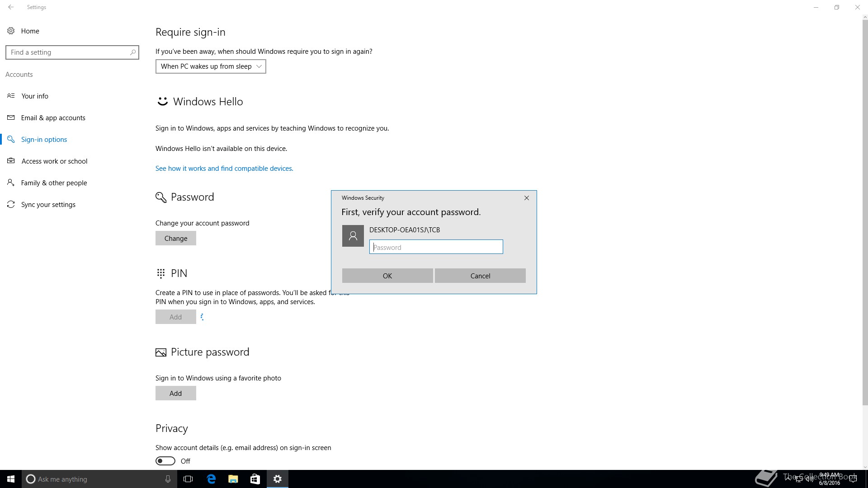Click the Family & other people icon
The image size is (868, 488).
tap(11, 183)
